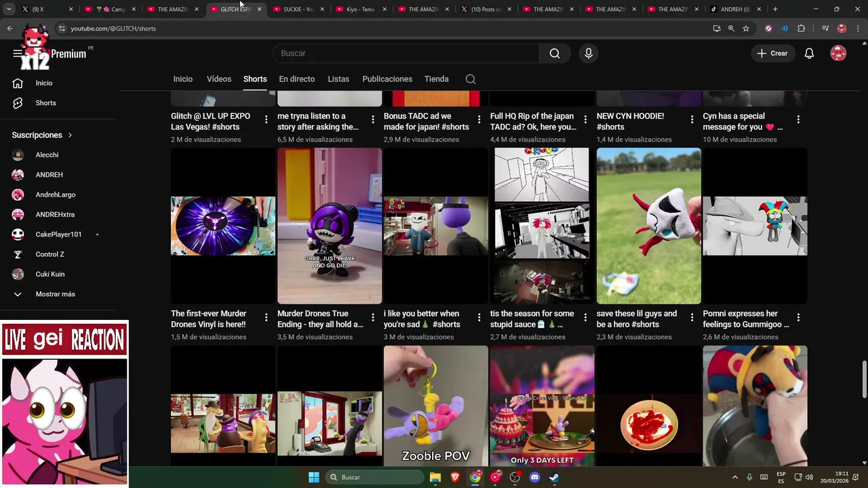Open options for Glitch @ LVL UP EXPO short
Screen dimensions: 868x488
266,119
